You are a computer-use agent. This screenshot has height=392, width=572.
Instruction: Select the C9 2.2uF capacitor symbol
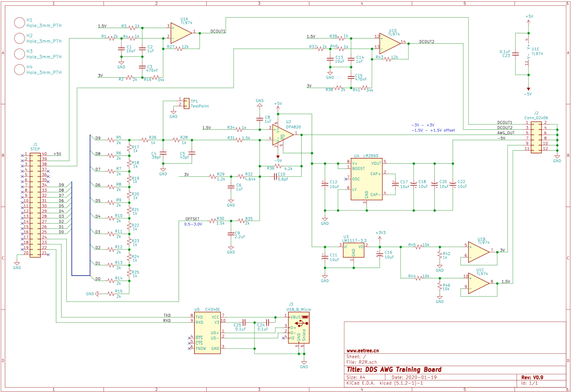click(x=231, y=234)
